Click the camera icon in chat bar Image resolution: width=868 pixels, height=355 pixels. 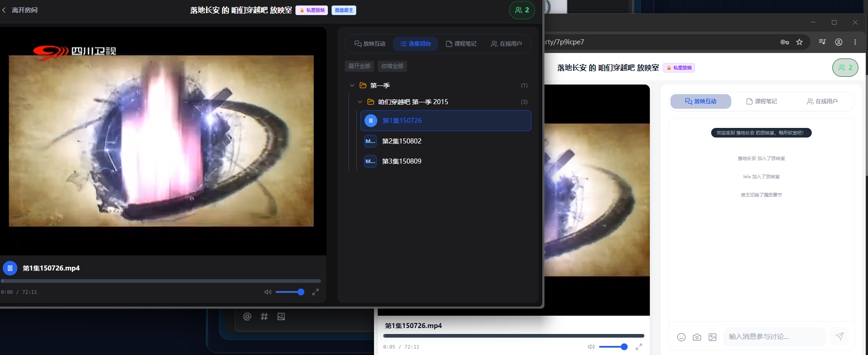click(697, 337)
